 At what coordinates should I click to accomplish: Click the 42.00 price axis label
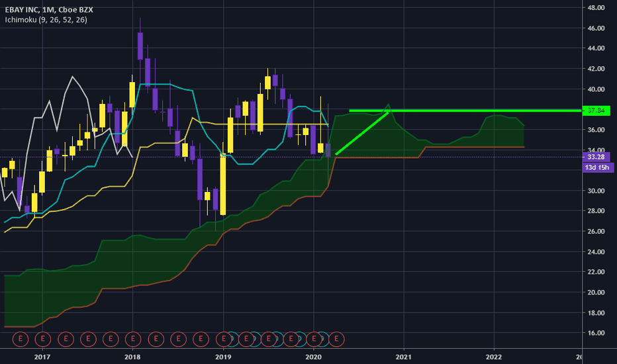coord(596,68)
